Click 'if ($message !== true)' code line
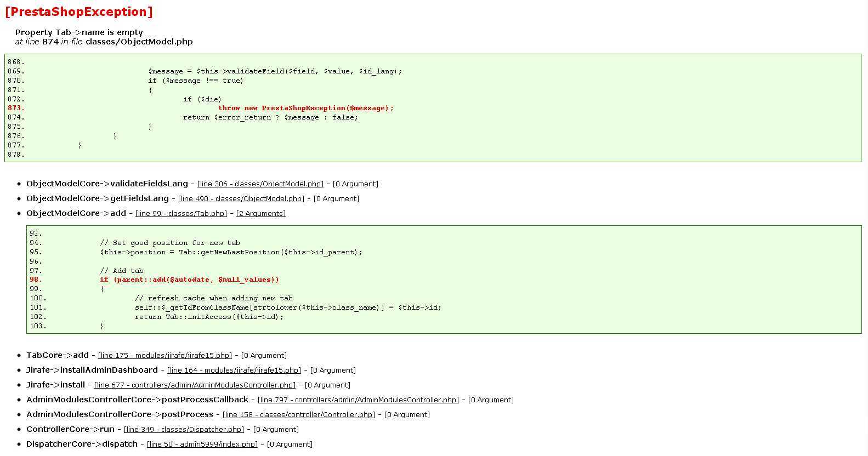 coord(196,81)
